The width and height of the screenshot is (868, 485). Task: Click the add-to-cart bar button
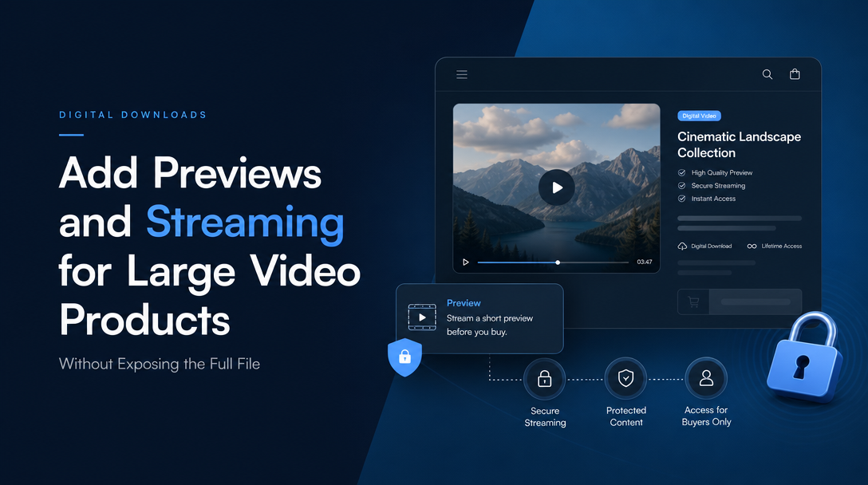pos(756,302)
